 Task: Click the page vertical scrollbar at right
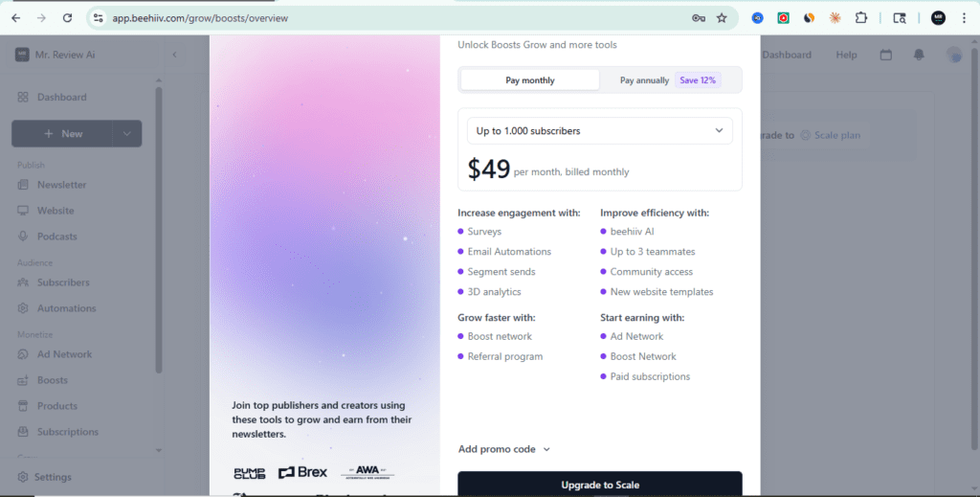(x=975, y=250)
